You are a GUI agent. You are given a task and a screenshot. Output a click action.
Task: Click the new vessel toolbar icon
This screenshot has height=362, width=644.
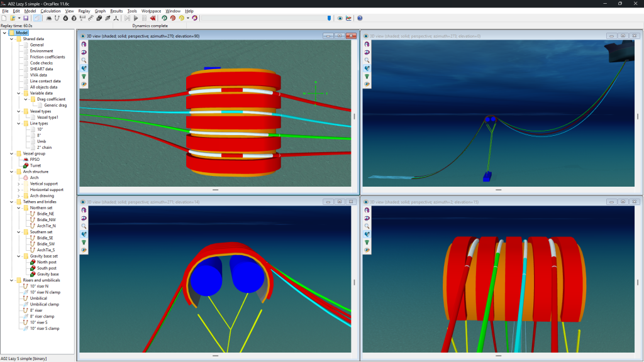coord(49,18)
